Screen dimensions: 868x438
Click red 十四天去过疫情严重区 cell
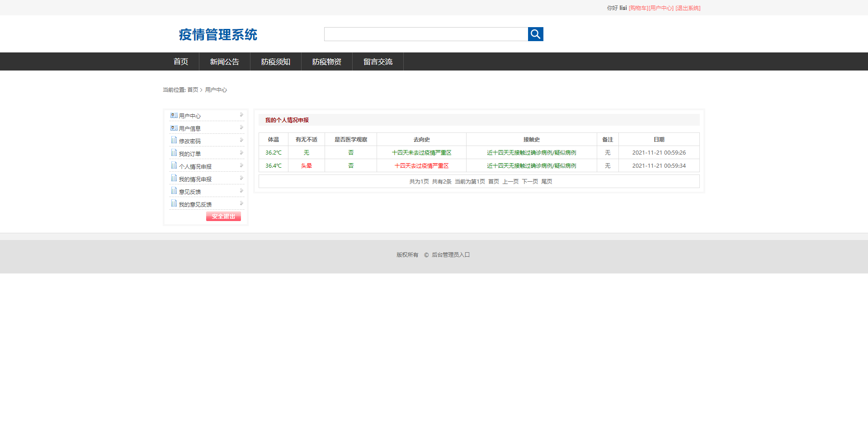coord(422,166)
